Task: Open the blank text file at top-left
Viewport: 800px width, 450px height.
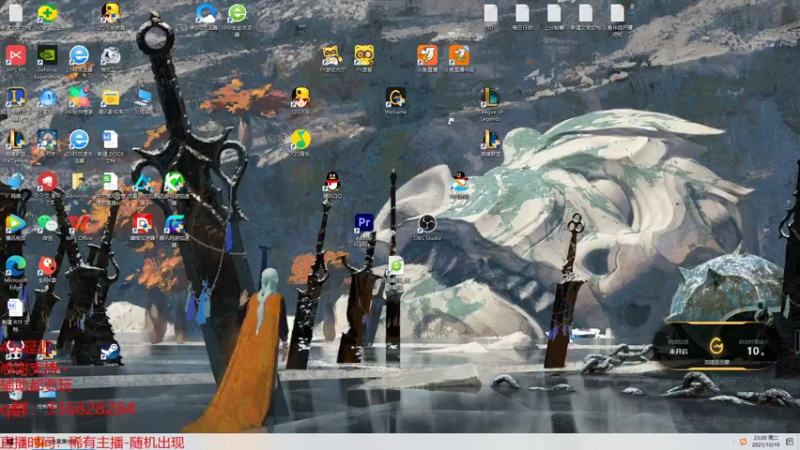Action: pos(15,13)
